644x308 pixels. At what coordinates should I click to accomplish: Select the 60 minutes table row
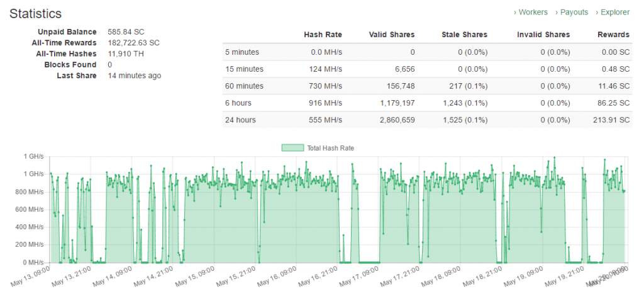[x=426, y=86]
